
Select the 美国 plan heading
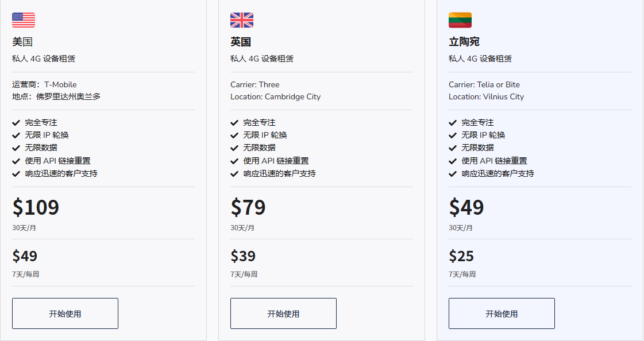coord(22,41)
